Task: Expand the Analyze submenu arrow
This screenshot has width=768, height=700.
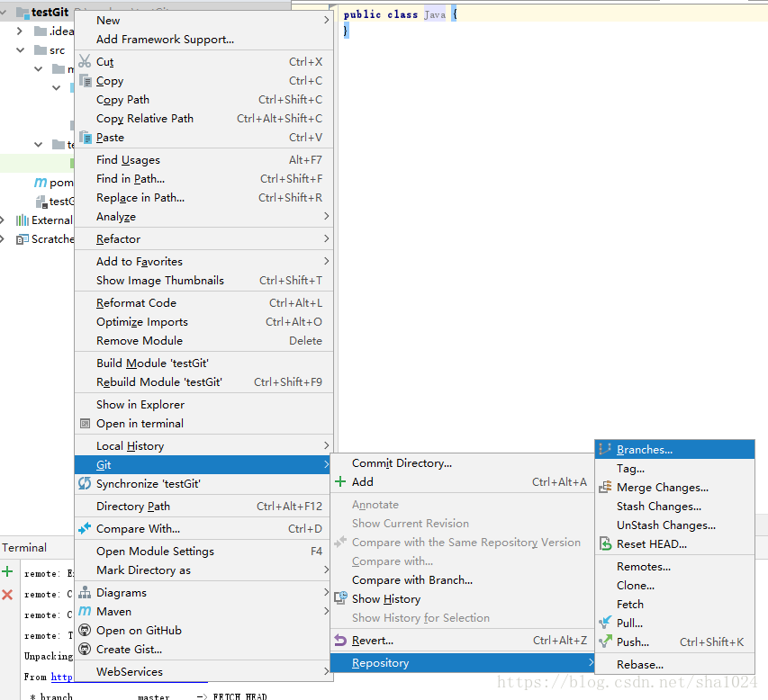Action: point(327,216)
